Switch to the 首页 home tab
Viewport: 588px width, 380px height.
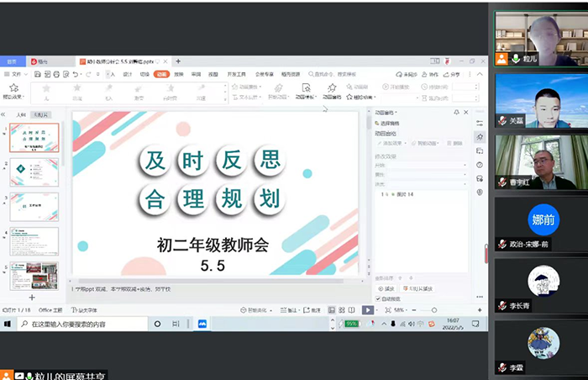[13, 61]
